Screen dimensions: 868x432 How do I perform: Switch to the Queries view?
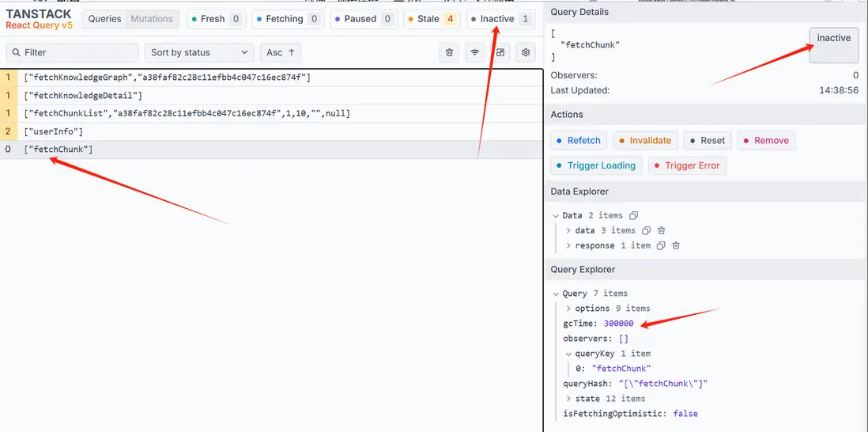(104, 19)
